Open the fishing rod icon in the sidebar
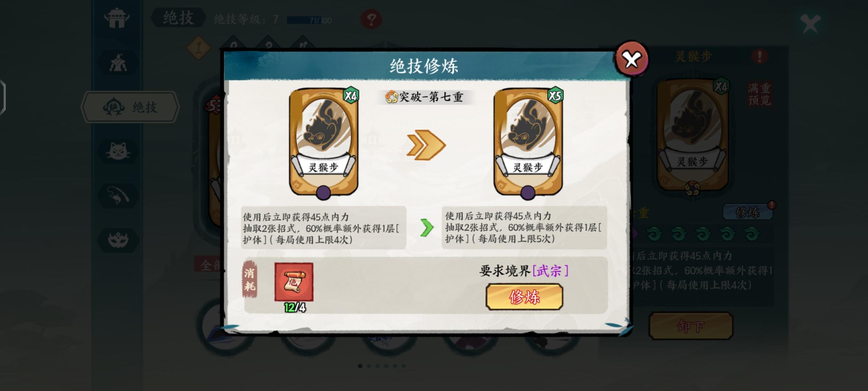The width and height of the screenshot is (868, 391). 118,195
